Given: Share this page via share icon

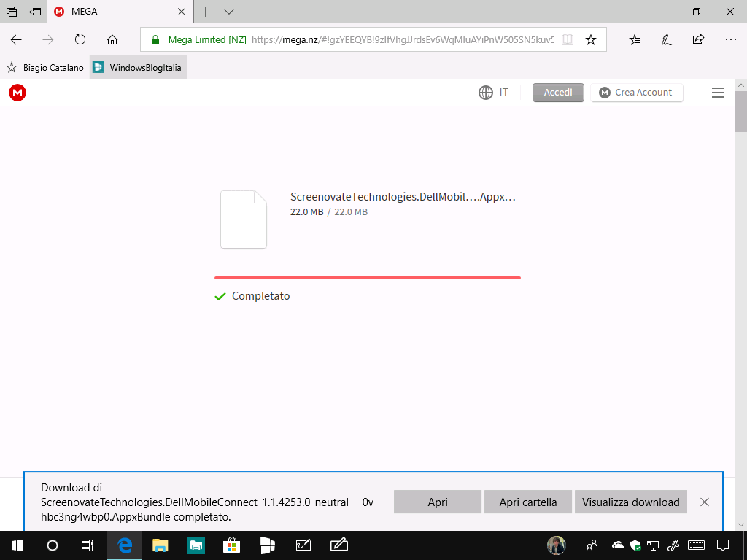Looking at the screenshot, I should pos(698,39).
